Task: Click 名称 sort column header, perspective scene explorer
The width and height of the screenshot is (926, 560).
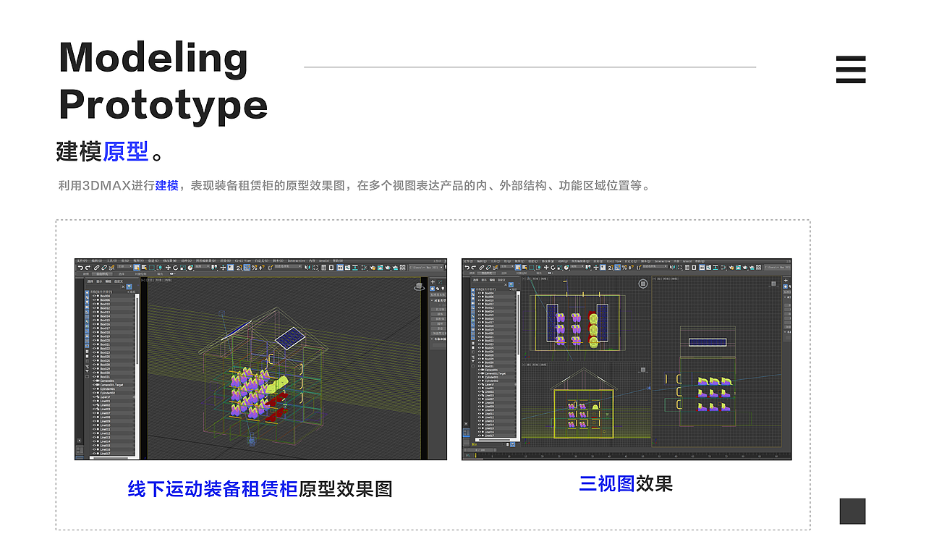Action: [101, 292]
